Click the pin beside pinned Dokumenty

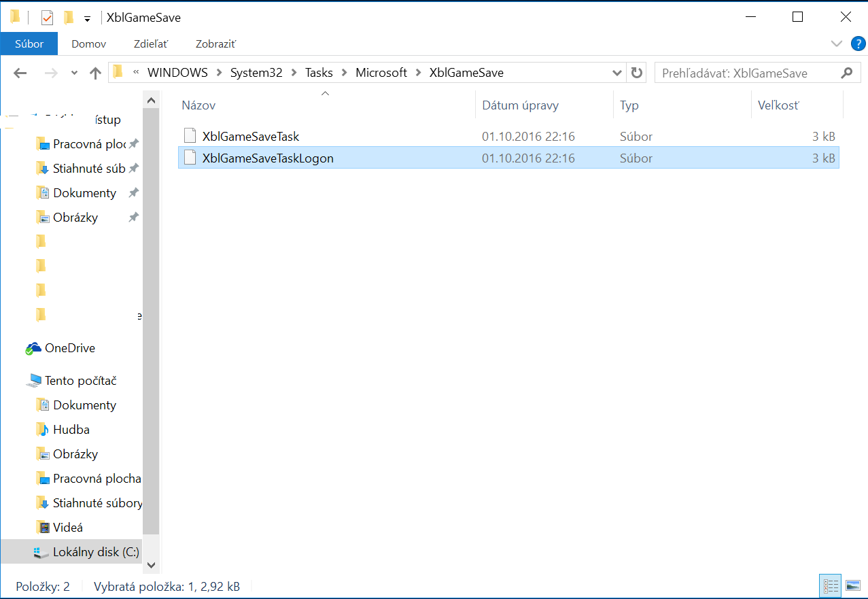point(134,193)
